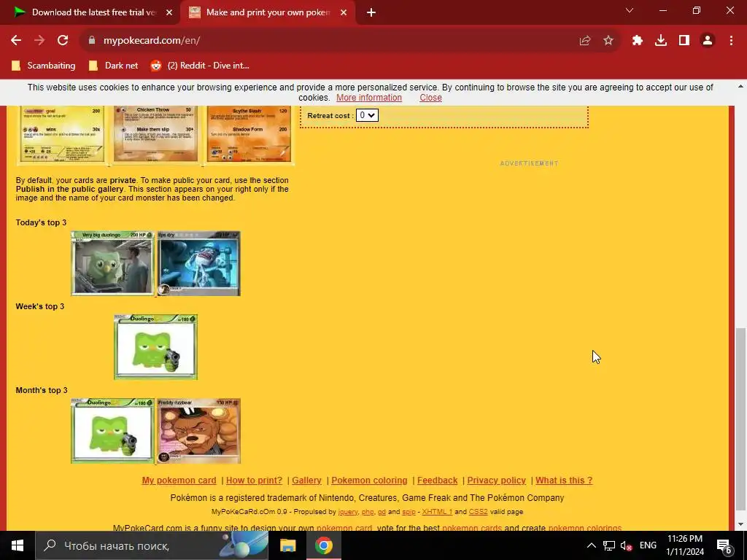
Task: Open the cookie 'More information' link
Action: pyautogui.click(x=368, y=98)
